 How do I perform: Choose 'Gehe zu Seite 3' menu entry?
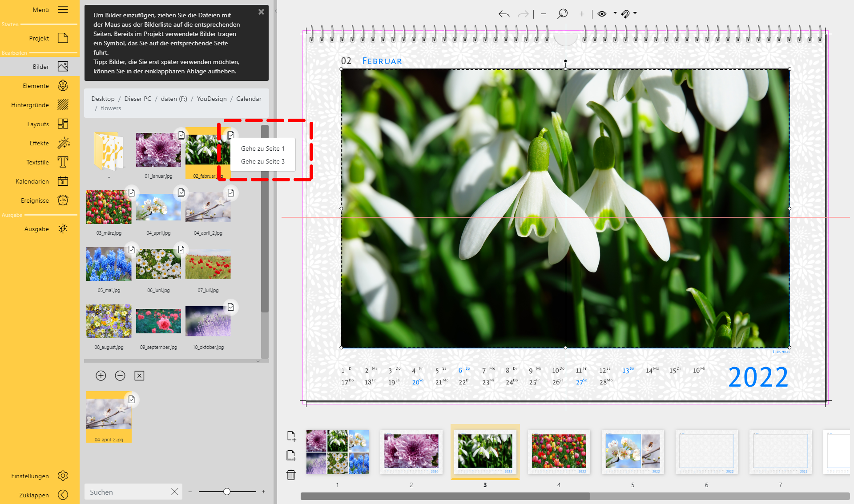pos(262,161)
